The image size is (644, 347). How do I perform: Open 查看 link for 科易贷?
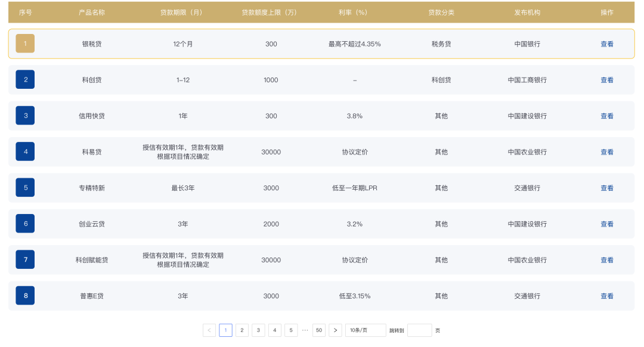tap(606, 152)
